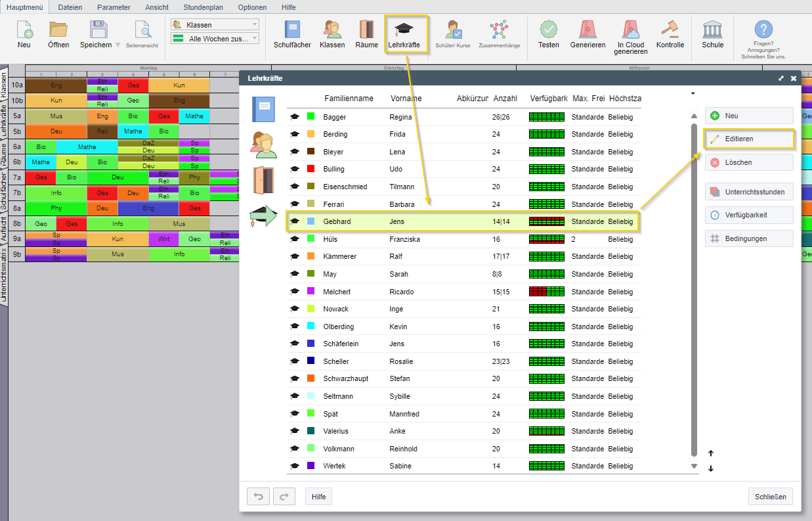Open Hilfe menu tab
The width and height of the screenshot is (812, 521).
click(x=288, y=7)
